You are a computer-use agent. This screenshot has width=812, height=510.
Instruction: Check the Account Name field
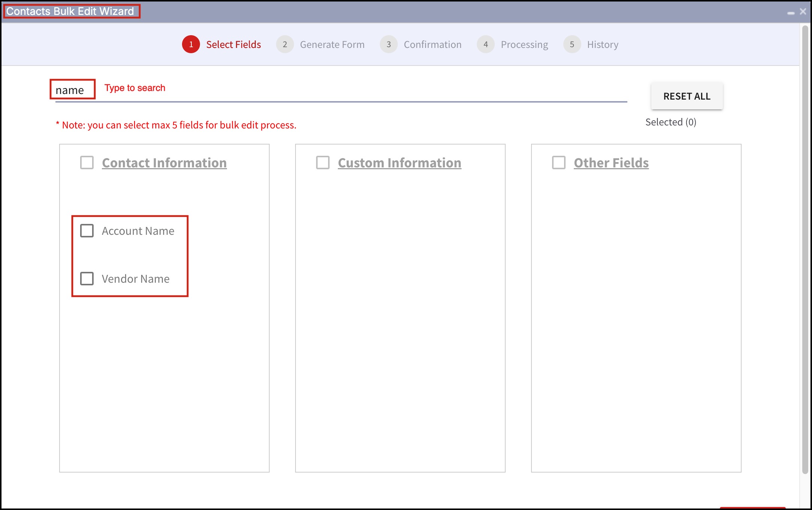click(87, 231)
